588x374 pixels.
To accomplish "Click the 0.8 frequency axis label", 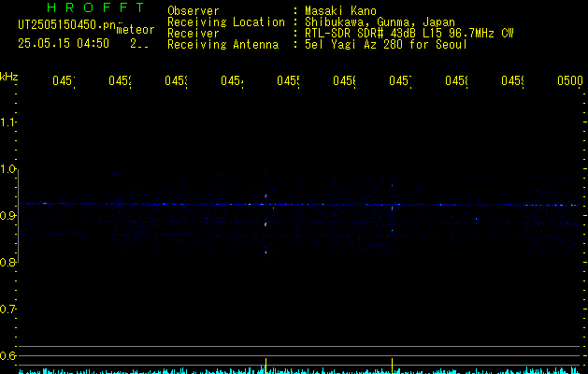I will 7,262.
